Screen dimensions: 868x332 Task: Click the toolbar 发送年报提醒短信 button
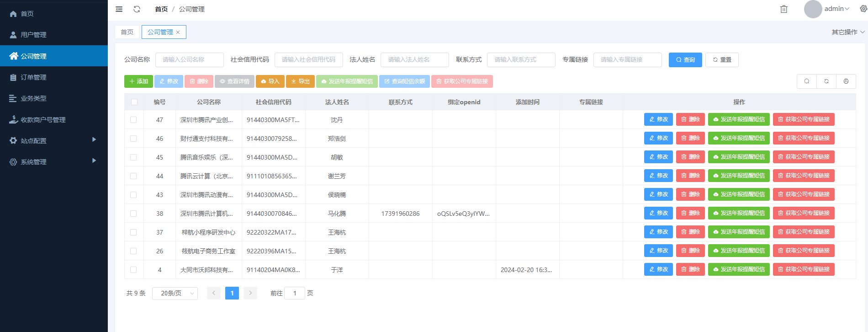347,81
